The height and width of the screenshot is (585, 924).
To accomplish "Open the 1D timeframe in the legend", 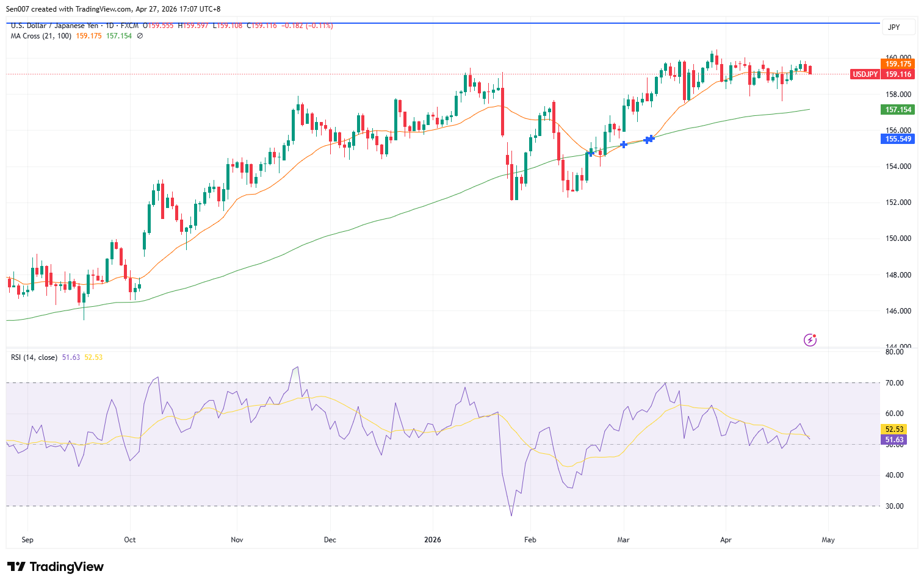I will tap(110, 26).
